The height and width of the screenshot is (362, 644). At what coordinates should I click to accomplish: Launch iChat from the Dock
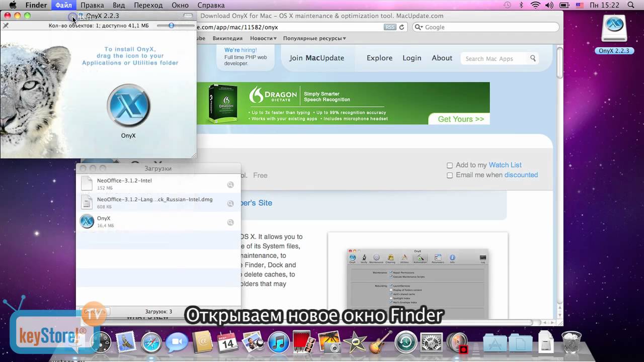[x=177, y=343]
